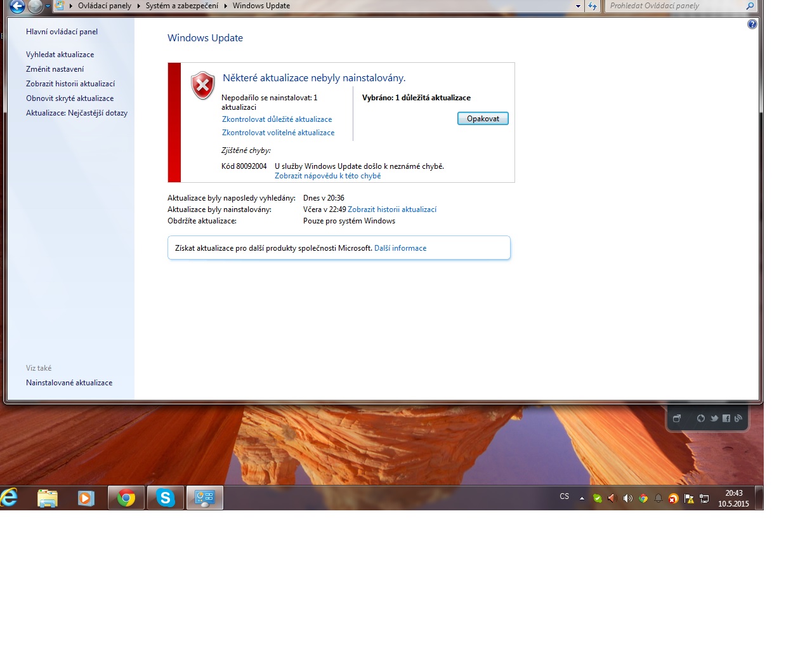Click the Control Panel icon in address bar
The height and width of the screenshot is (650, 812).
pos(60,6)
